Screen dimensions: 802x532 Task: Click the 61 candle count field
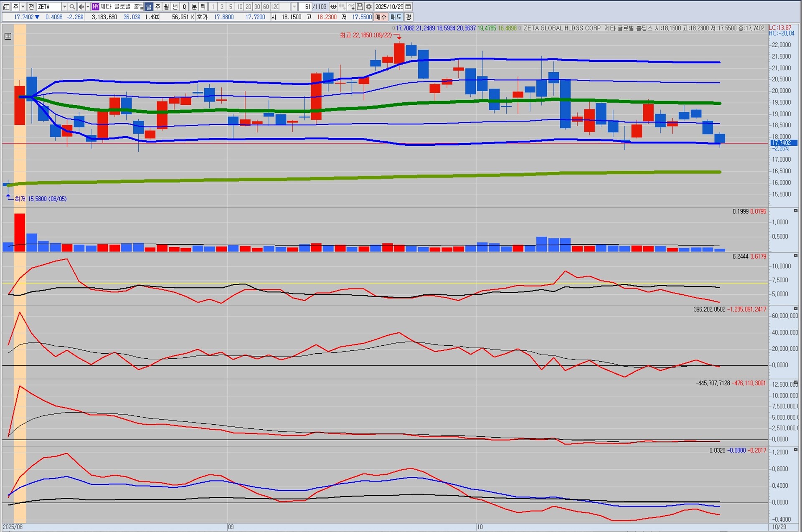(305, 7)
